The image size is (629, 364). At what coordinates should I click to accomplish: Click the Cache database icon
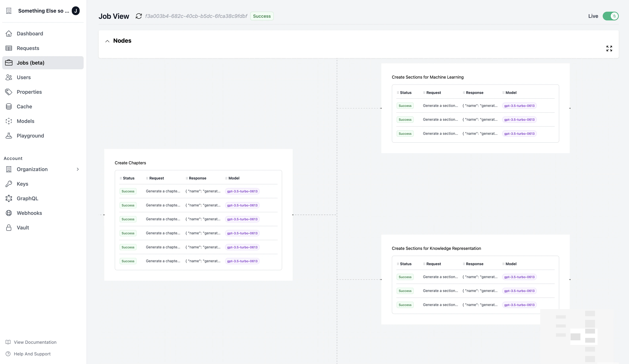click(9, 107)
